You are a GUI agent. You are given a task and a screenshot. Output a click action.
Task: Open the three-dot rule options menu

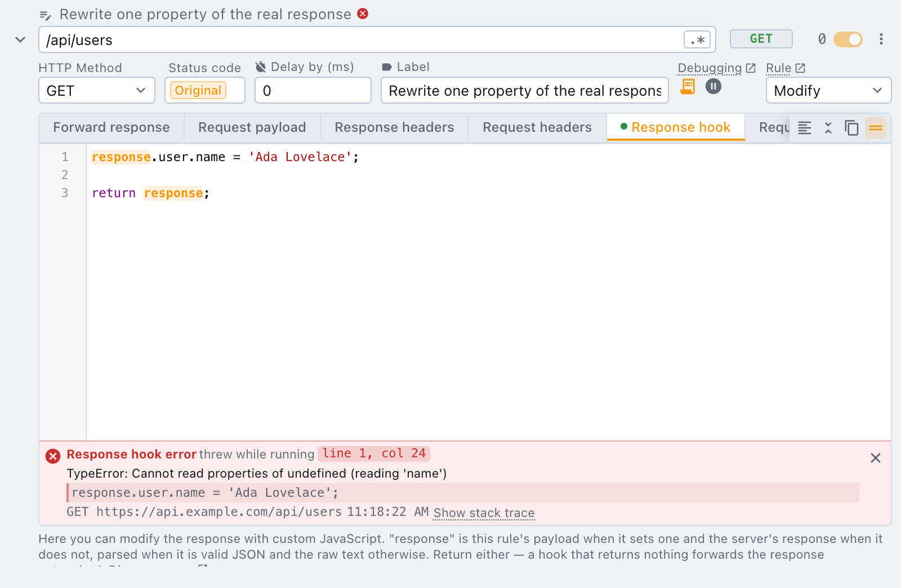pos(881,39)
